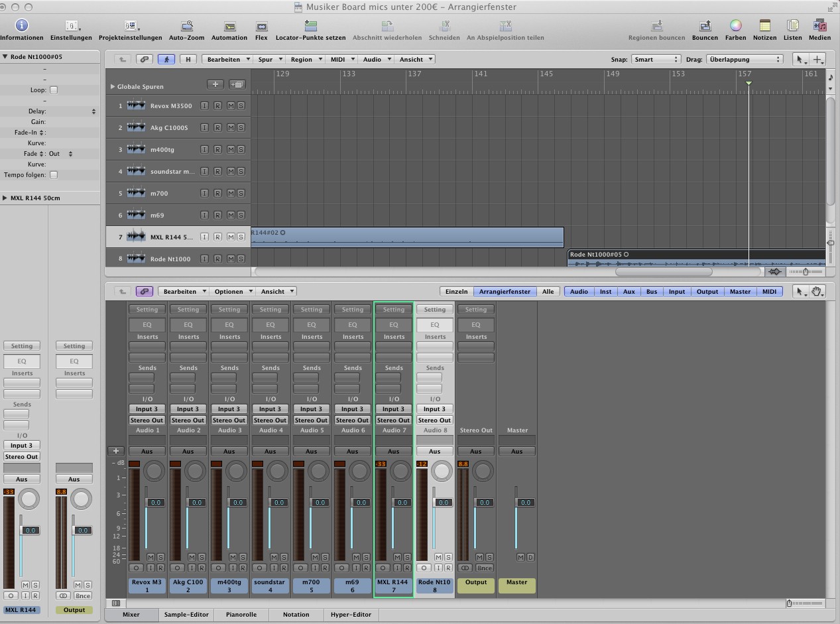Switch to the Notation tab
The image size is (840, 624).
296,614
